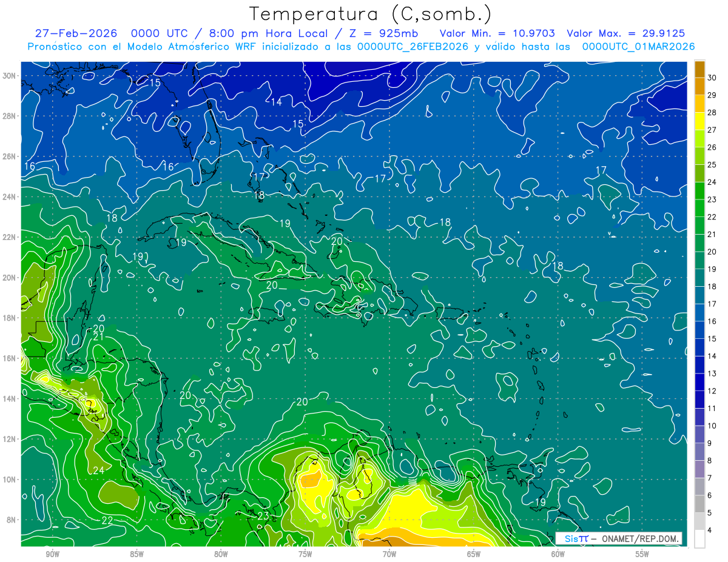The image size is (728, 562).
Task: Click the color bar swatch between 29 and 30
Action: point(699,86)
